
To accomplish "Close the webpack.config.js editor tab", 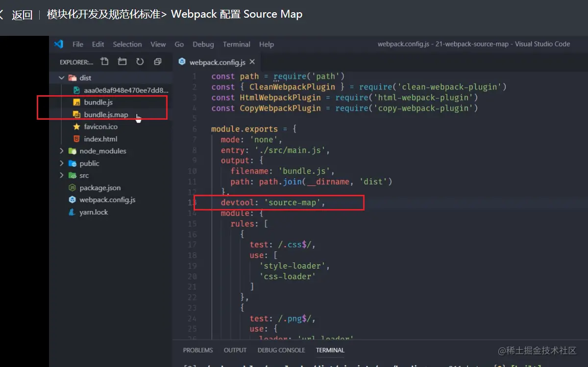I will [x=252, y=62].
